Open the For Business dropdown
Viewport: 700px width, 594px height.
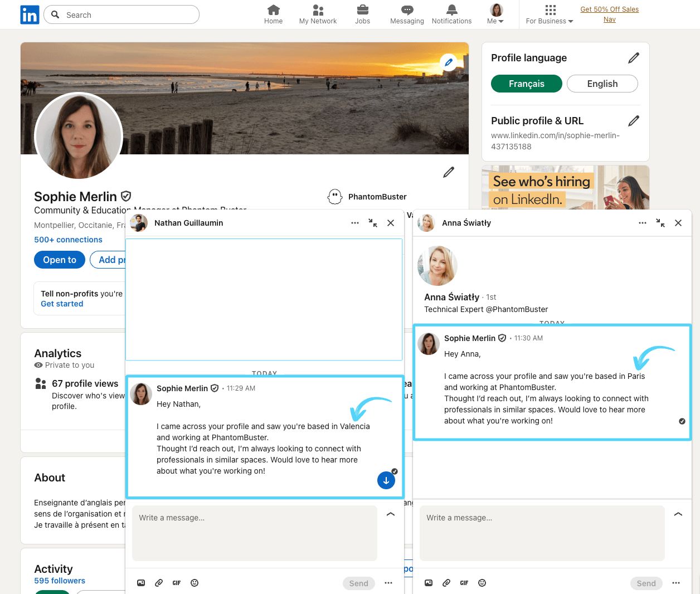[550, 14]
